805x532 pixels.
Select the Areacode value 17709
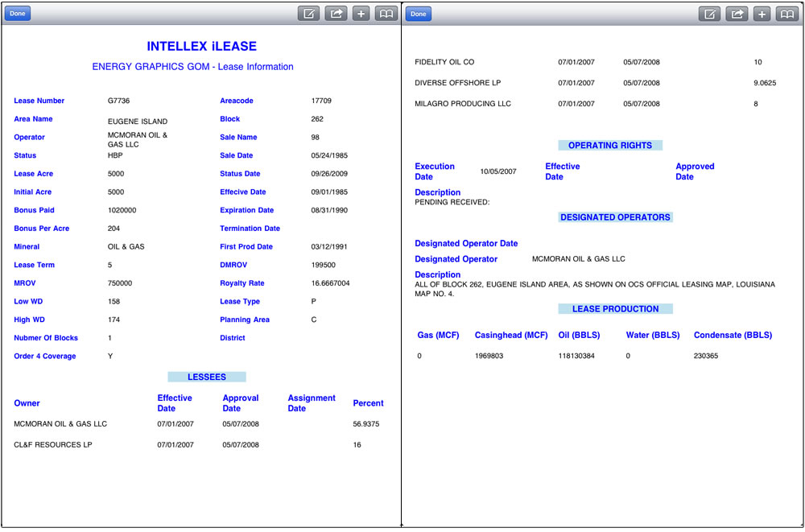[321, 101]
